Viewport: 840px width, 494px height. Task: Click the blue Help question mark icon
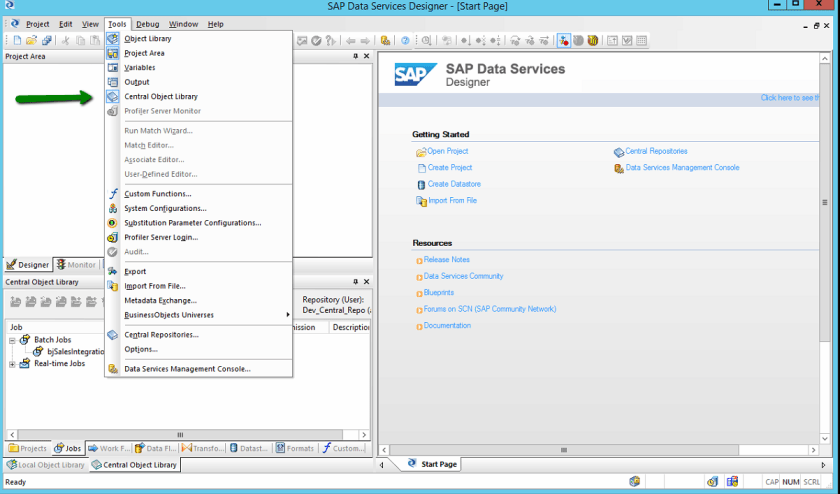pos(405,41)
